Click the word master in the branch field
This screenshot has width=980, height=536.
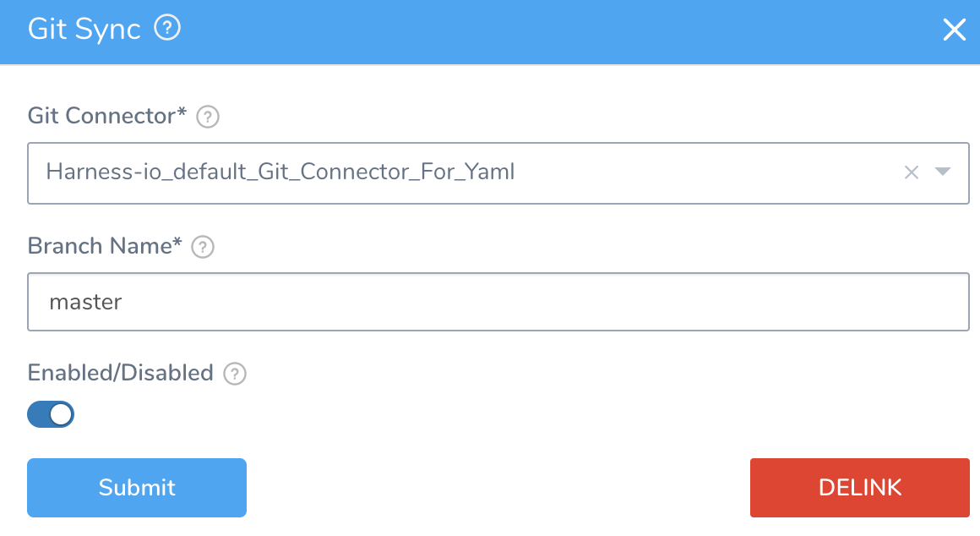coord(85,302)
